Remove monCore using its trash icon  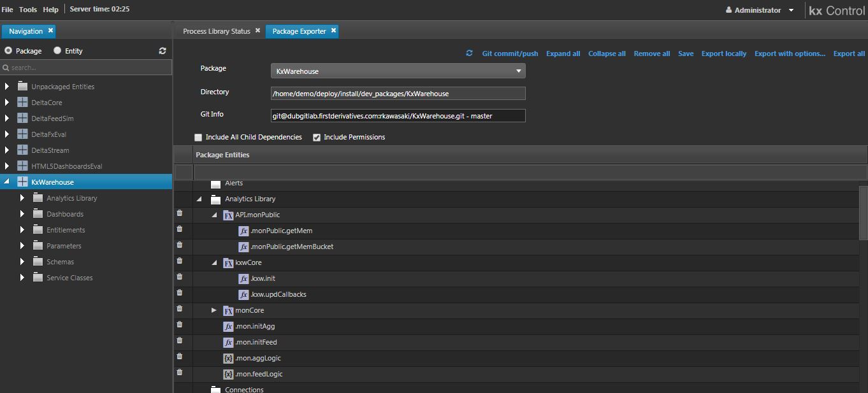180,309
